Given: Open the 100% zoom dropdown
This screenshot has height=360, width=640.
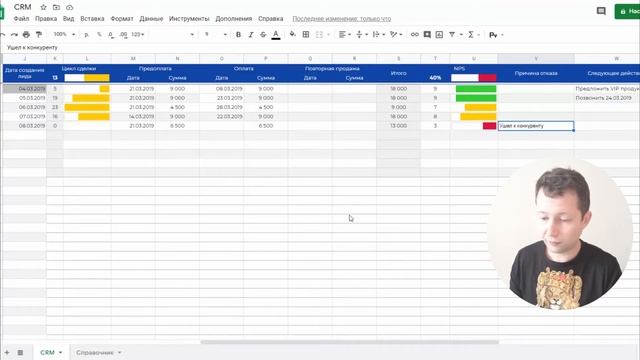Looking at the screenshot, I should 64,35.
